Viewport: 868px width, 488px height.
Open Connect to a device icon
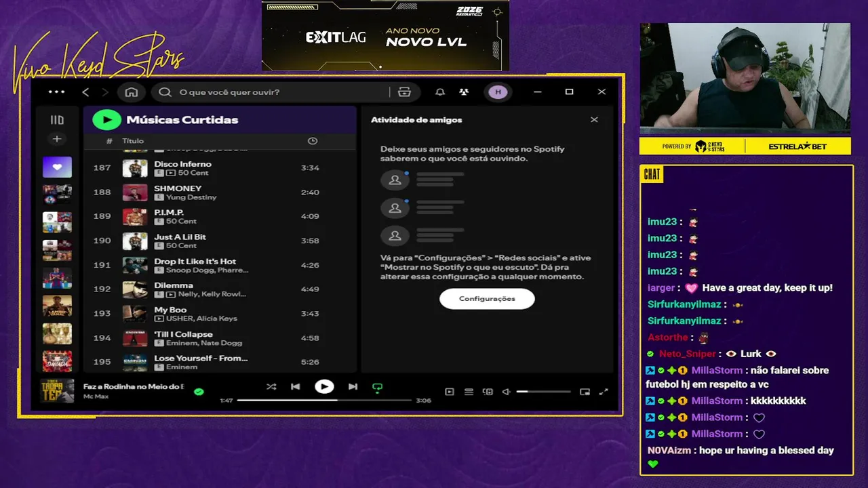[488, 392]
